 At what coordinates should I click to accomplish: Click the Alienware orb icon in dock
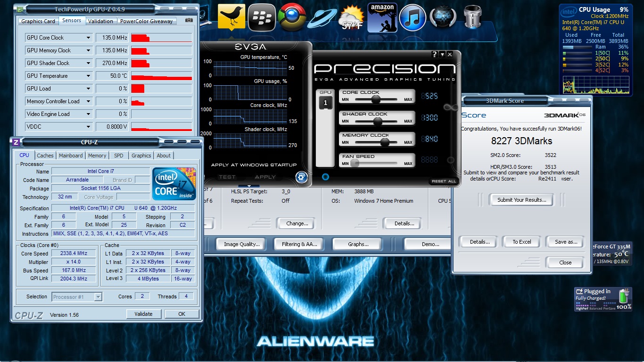coord(443,18)
